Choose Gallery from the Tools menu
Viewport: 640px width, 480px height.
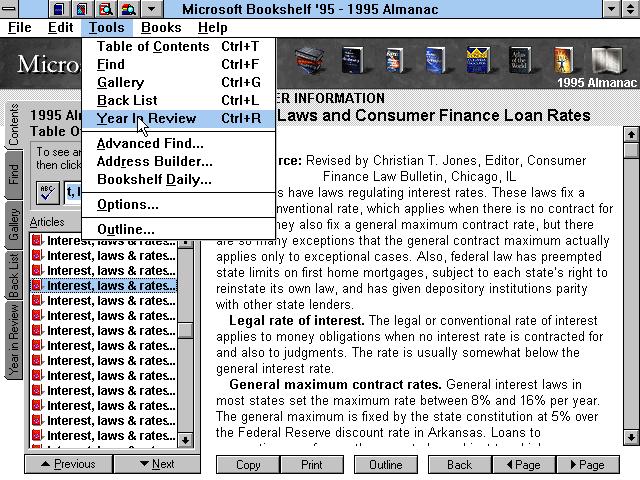click(x=178, y=82)
